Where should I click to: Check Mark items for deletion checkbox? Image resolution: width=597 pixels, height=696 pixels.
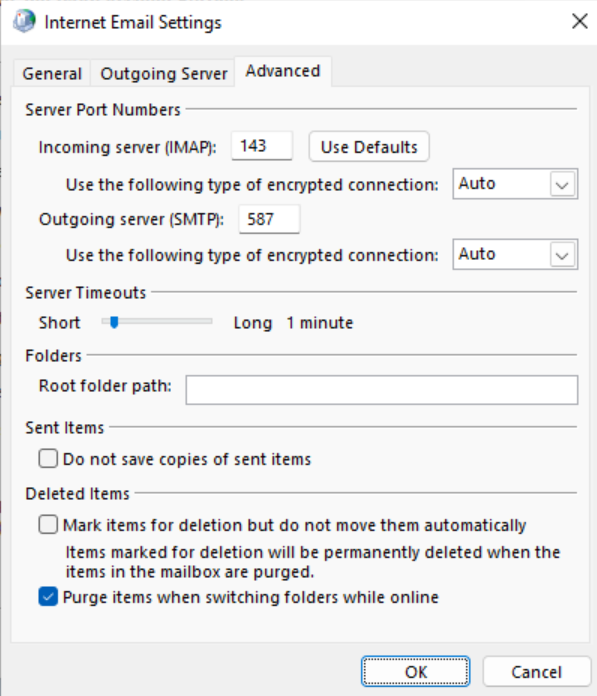(48, 524)
